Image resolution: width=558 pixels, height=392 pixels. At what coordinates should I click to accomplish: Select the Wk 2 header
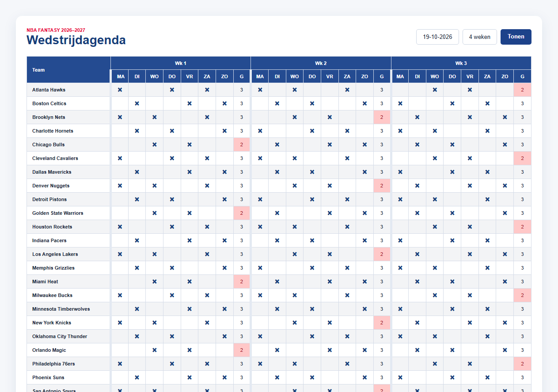pyautogui.click(x=321, y=63)
